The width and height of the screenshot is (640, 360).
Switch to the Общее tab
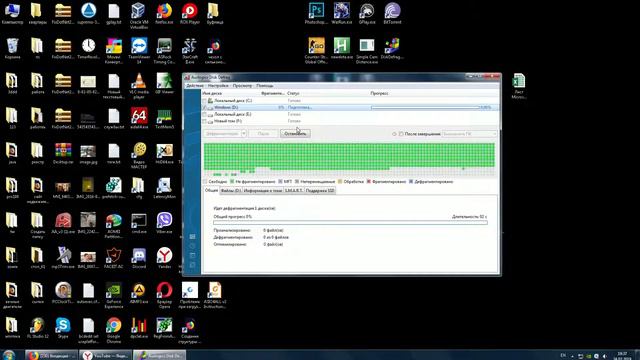211,190
